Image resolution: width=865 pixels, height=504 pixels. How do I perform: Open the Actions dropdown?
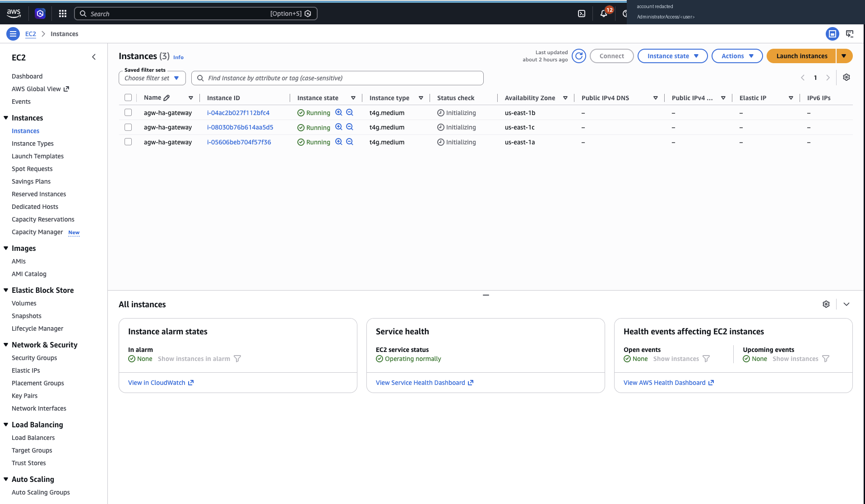(x=737, y=56)
